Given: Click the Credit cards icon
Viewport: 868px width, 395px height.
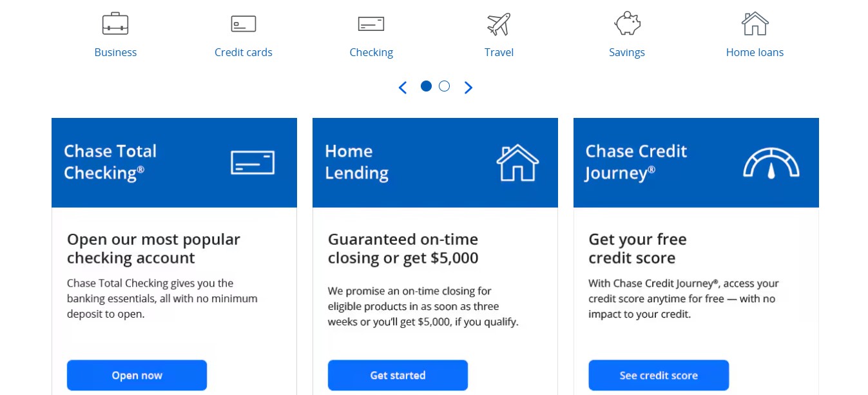Looking at the screenshot, I should [244, 24].
